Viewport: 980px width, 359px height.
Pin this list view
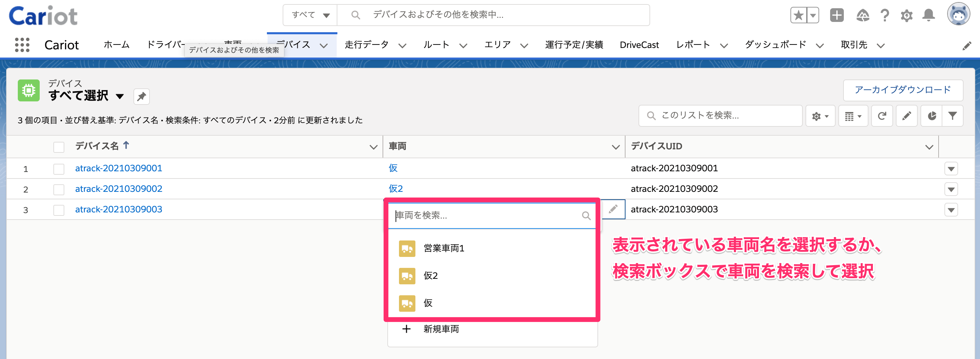[142, 96]
